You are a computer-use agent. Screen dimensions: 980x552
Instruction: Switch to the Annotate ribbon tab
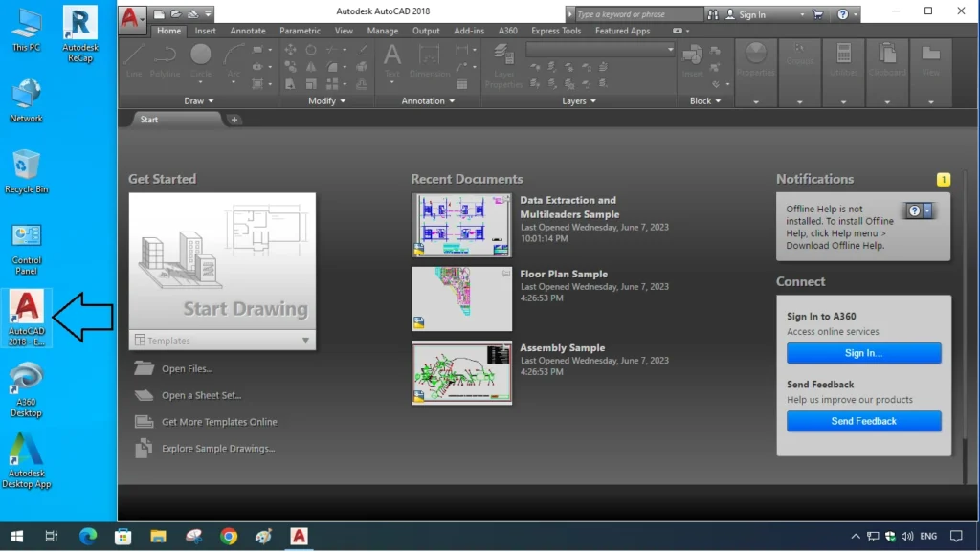point(248,31)
